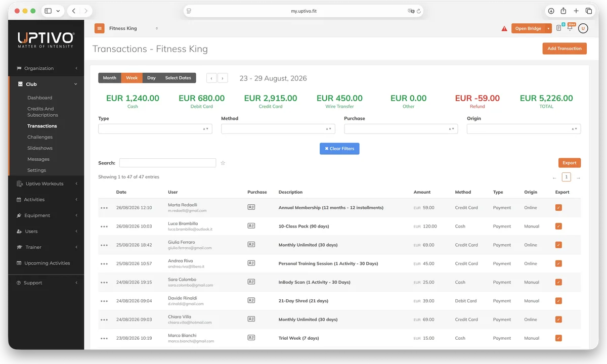Viewport: 607px width, 364px height.
Task: Open notifications bell with 3044 badge
Action: tap(570, 28)
